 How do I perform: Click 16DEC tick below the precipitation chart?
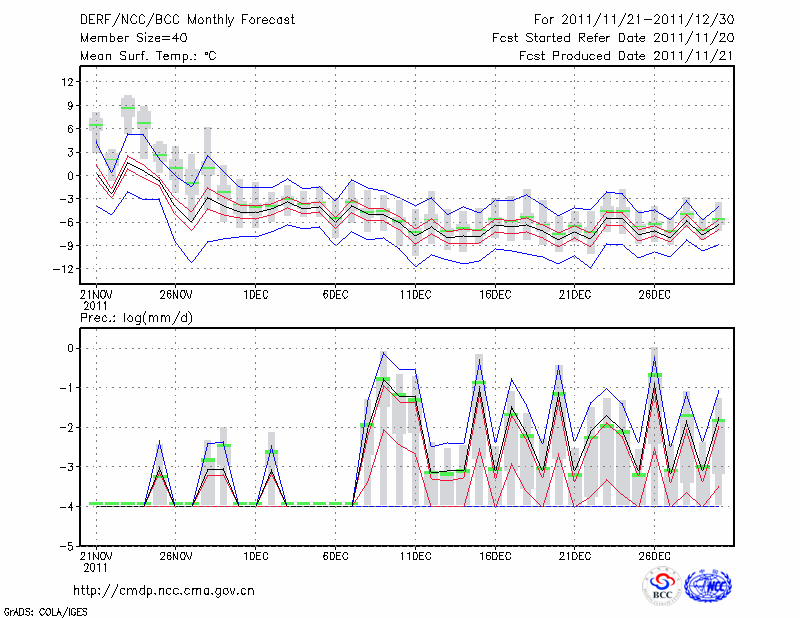coord(495,555)
